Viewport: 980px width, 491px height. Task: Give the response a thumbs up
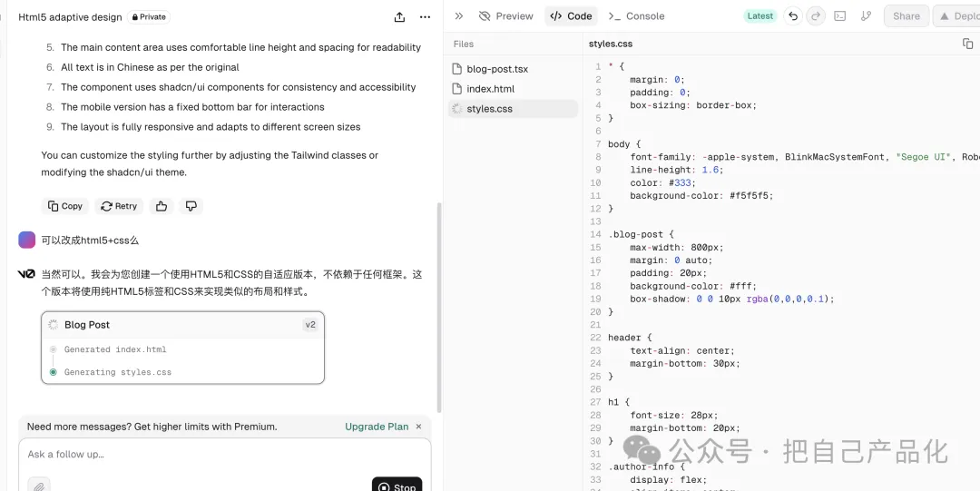[162, 206]
